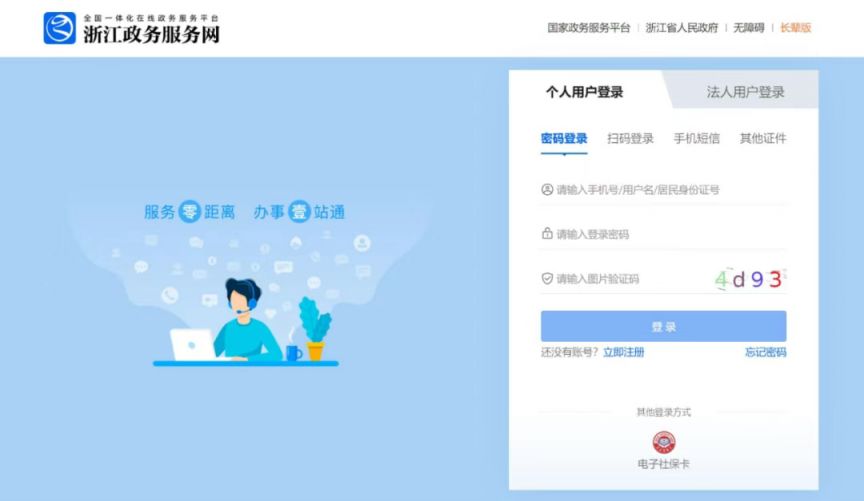This screenshot has height=501, width=864.
Task: Open the 忘记密码 link
Action: click(x=765, y=352)
